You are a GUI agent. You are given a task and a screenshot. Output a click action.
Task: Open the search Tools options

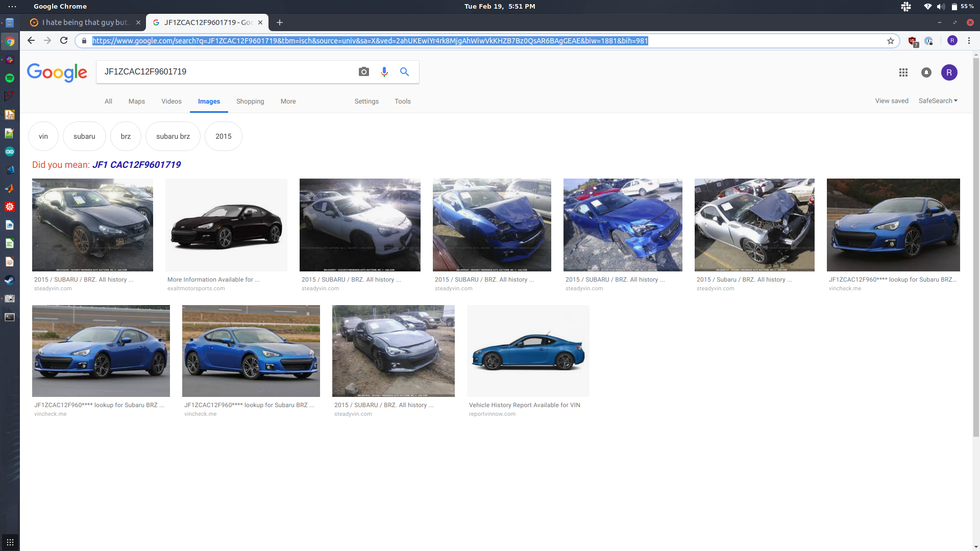(403, 102)
